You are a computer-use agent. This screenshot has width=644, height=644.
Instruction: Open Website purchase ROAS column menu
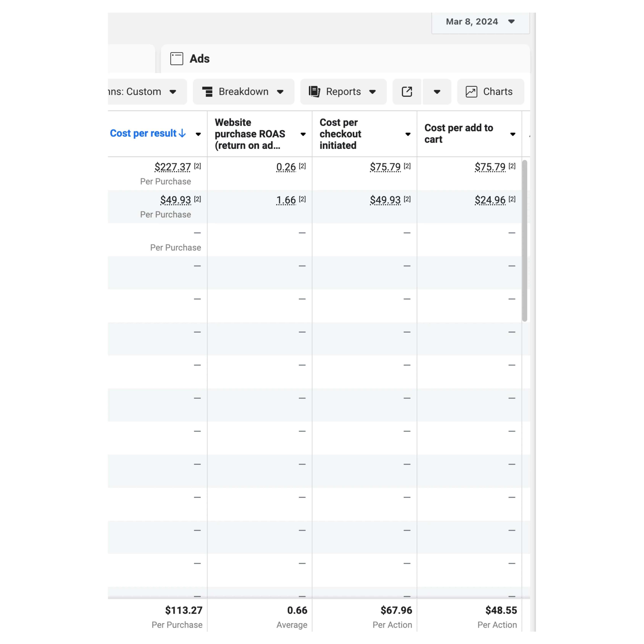303,134
